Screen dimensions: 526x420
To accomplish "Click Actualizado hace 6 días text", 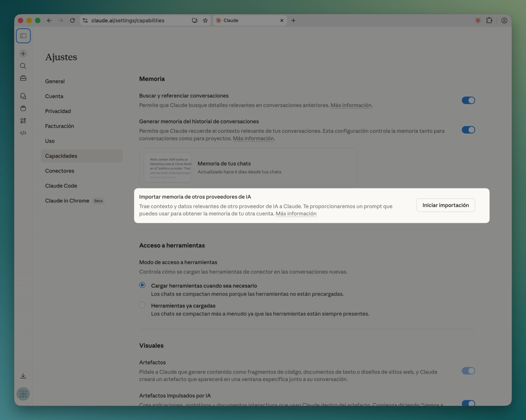I will click(x=239, y=172).
